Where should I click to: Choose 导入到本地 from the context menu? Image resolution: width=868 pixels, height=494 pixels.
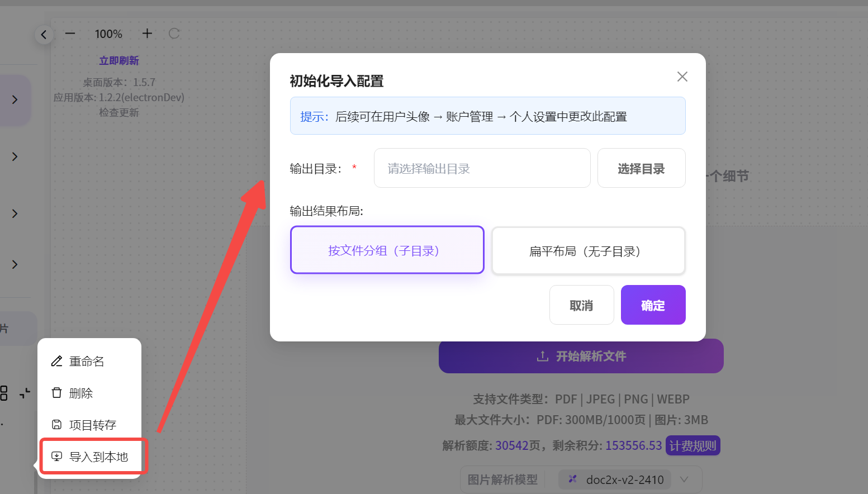coord(93,457)
